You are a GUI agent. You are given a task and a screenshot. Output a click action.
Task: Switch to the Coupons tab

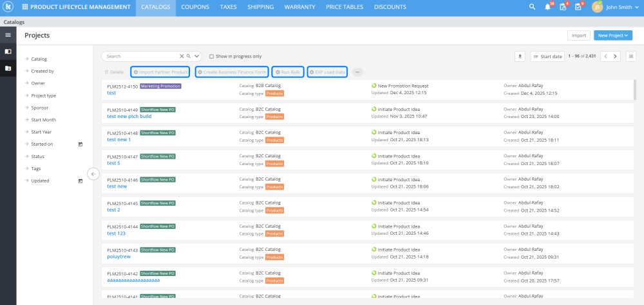(x=195, y=7)
